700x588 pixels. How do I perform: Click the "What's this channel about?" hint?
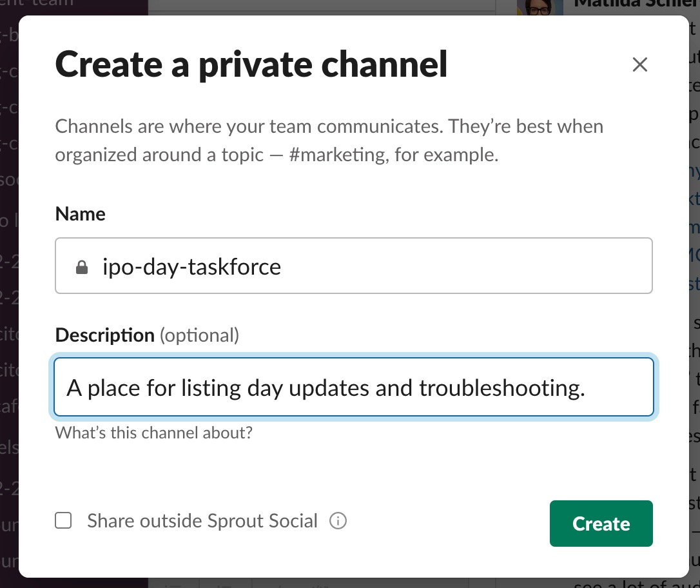(153, 432)
